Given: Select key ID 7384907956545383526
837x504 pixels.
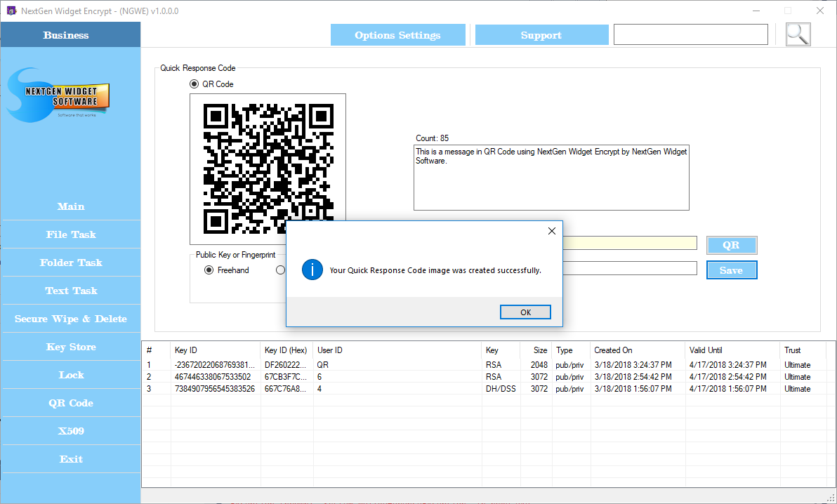Looking at the screenshot, I should [x=215, y=389].
